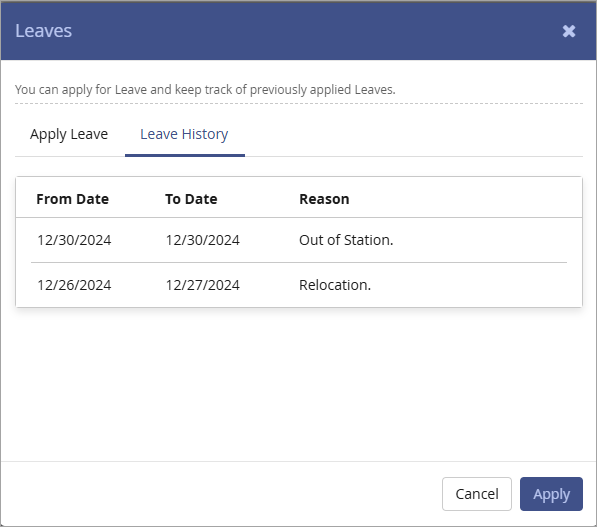
Task: Click the Out of Station reason entry
Action: click(346, 240)
